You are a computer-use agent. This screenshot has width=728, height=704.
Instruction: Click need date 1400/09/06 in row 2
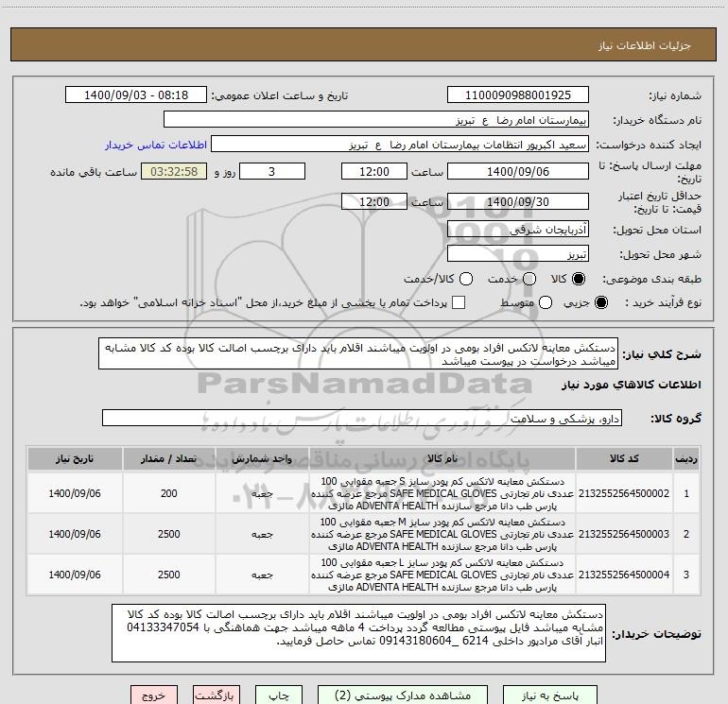click(x=75, y=534)
